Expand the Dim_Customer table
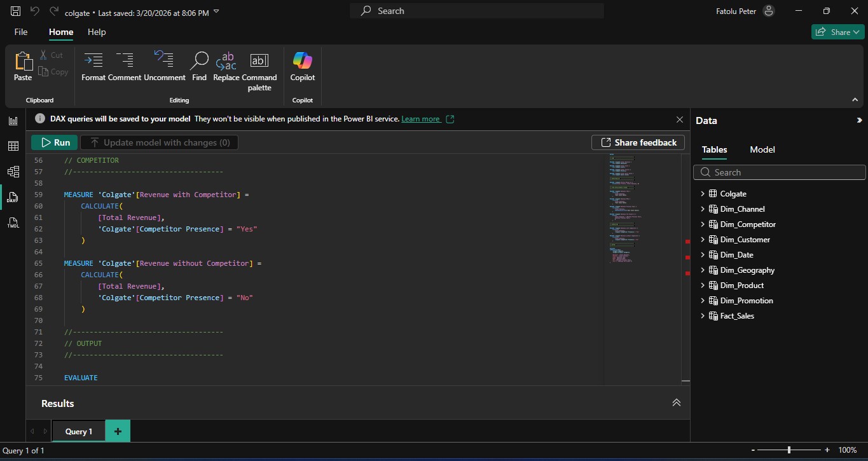Viewport: 868px width, 461px height. tap(703, 240)
